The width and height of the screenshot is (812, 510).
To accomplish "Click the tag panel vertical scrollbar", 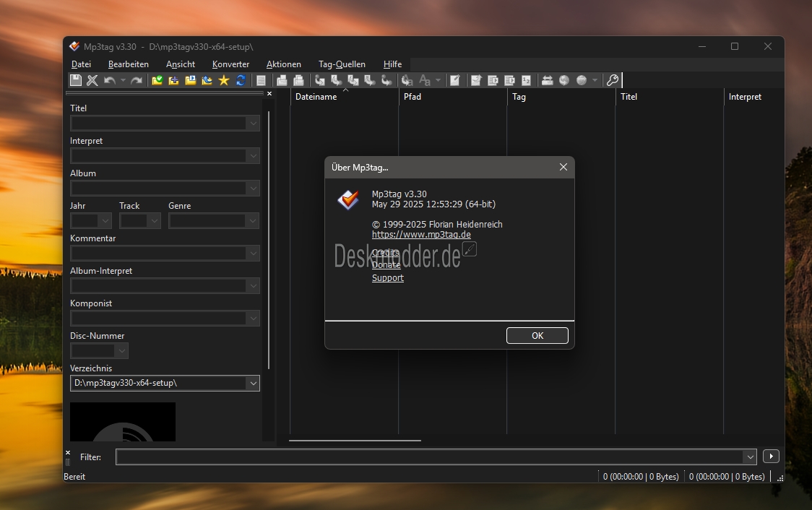I will click(269, 240).
